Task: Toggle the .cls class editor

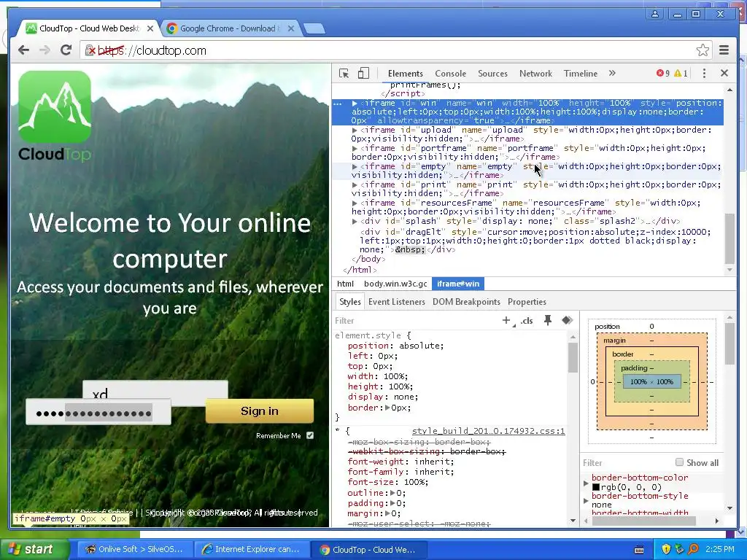Action: click(527, 321)
